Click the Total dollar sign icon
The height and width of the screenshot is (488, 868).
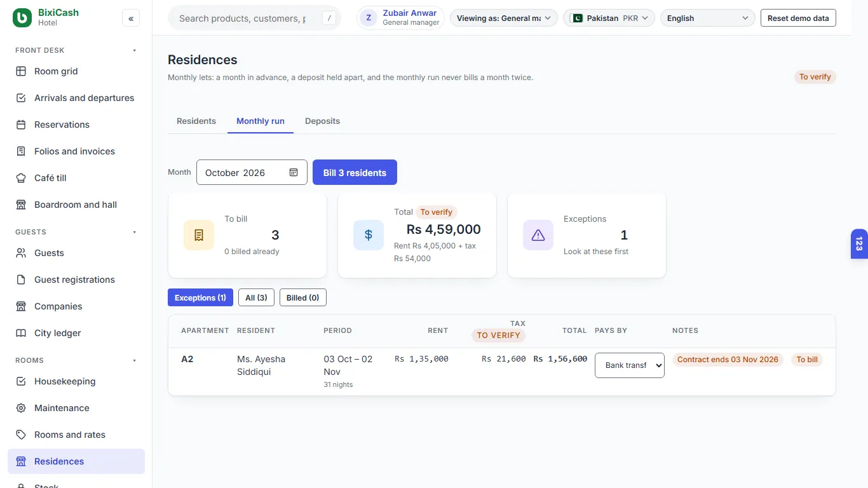369,235
